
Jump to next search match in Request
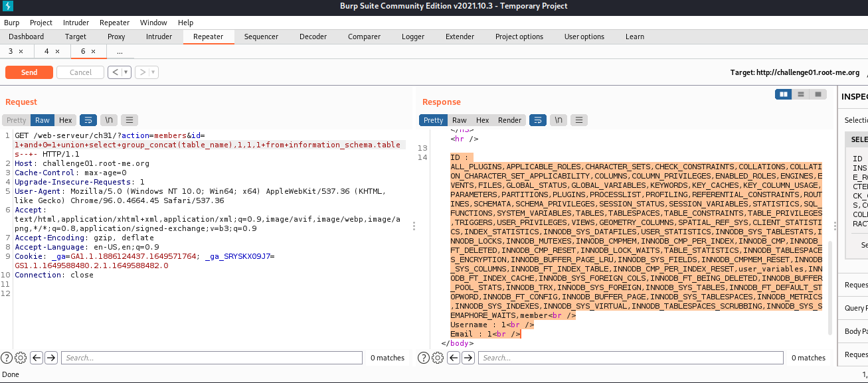[51, 358]
